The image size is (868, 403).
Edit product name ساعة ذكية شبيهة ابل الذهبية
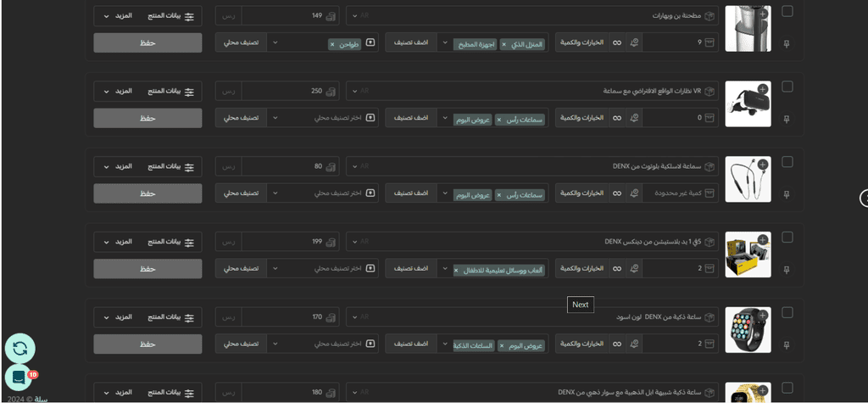[532, 392]
